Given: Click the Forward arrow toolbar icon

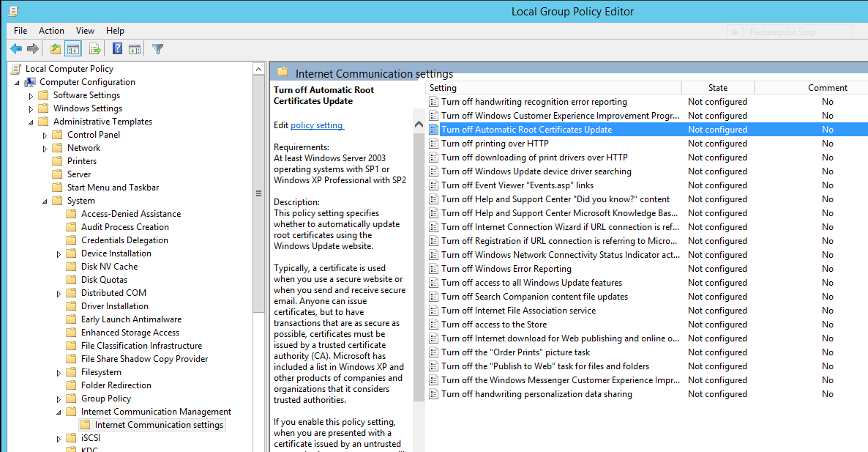Looking at the screenshot, I should [33, 49].
